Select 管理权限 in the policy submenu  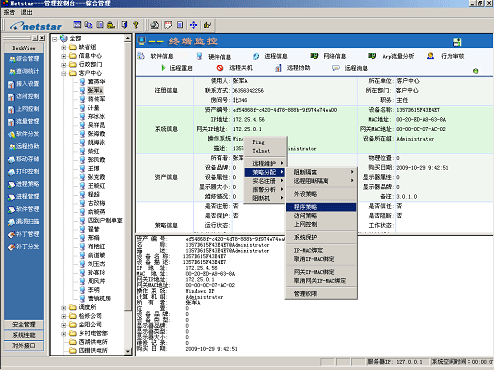[321, 294]
